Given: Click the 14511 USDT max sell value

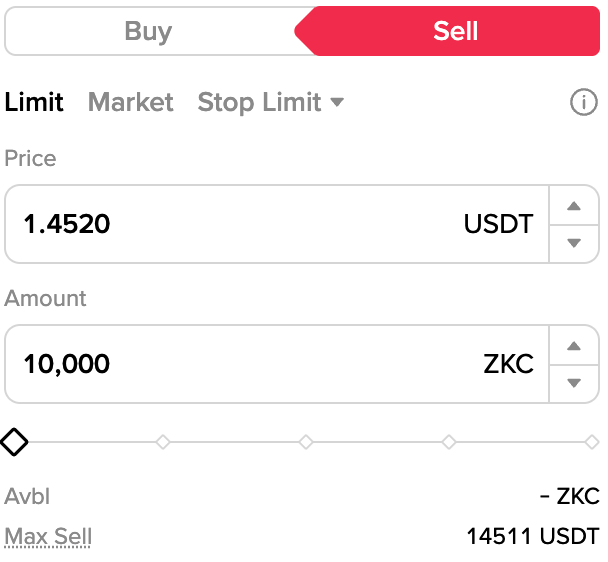Looking at the screenshot, I should (x=532, y=537).
